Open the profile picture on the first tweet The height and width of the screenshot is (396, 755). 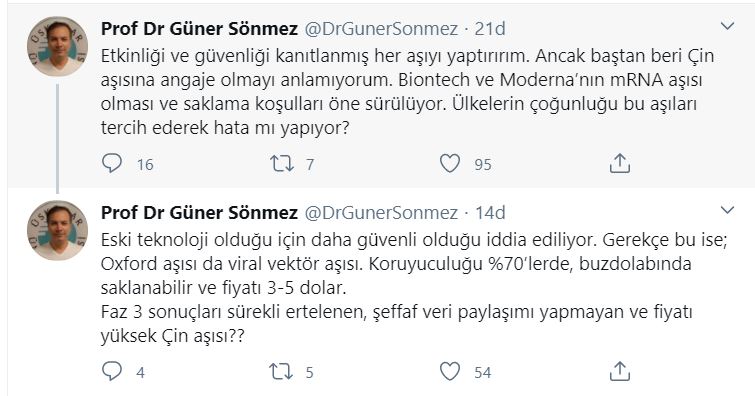57,47
